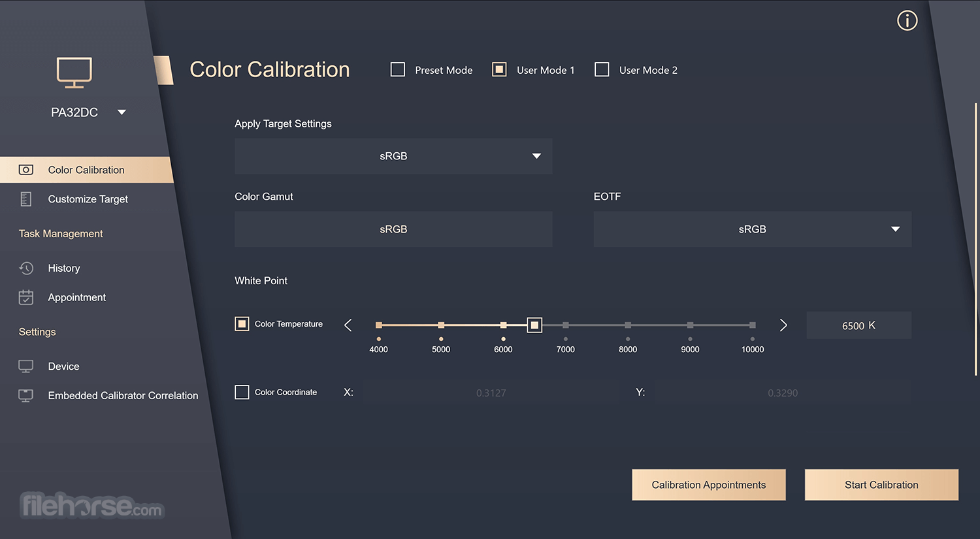This screenshot has height=539, width=980.
Task: Go to Customize Target page
Action: click(x=88, y=199)
